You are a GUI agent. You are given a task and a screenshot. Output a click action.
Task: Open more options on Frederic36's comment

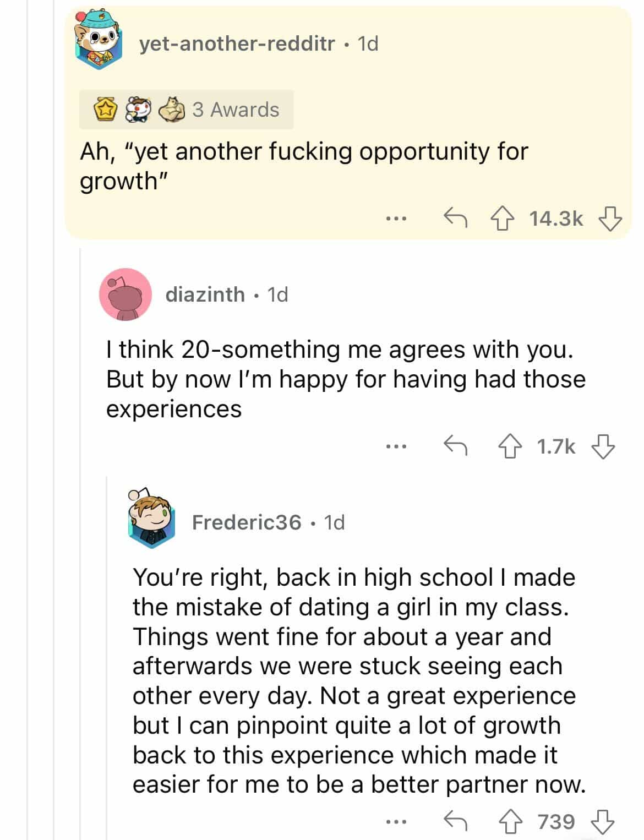click(396, 822)
